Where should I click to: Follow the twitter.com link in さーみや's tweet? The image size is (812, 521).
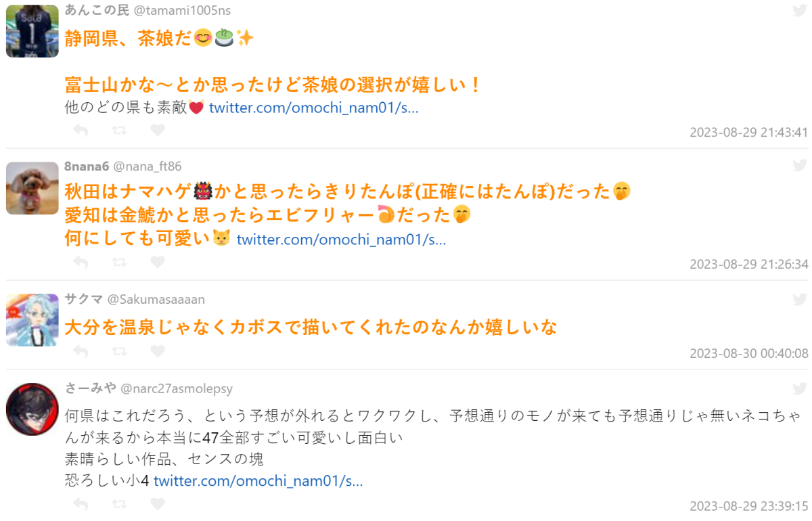tap(258, 481)
